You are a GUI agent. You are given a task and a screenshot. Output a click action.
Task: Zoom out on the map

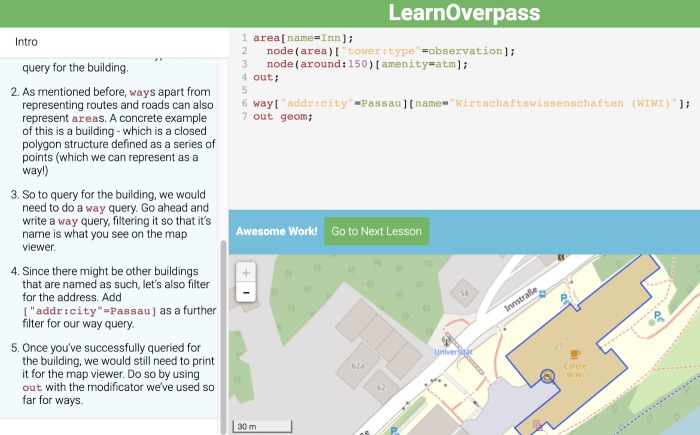click(246, 292)
